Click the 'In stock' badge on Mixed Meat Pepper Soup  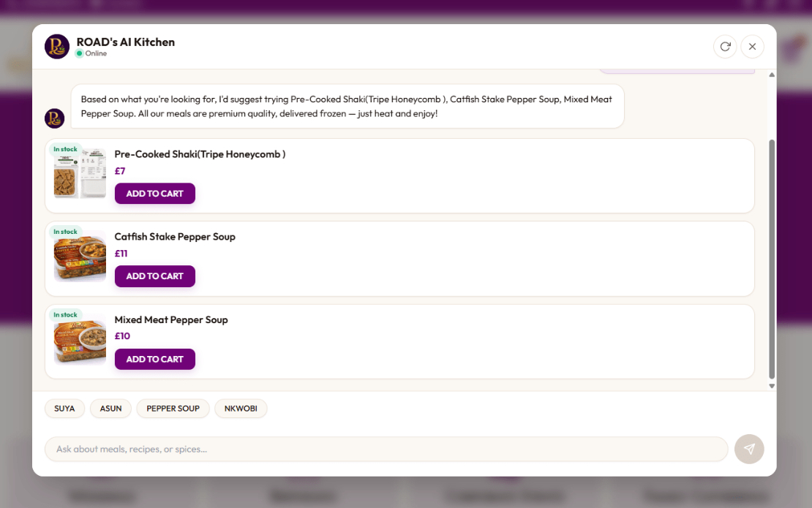pos(65,314)
